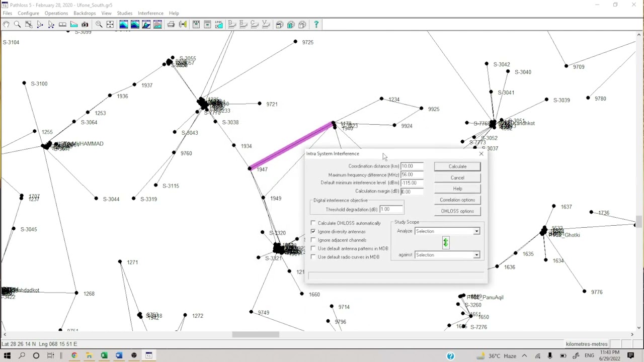The image size is (644, 362).
Task: Click the kilometres-metres status bar units
Action: click(586, 344)
